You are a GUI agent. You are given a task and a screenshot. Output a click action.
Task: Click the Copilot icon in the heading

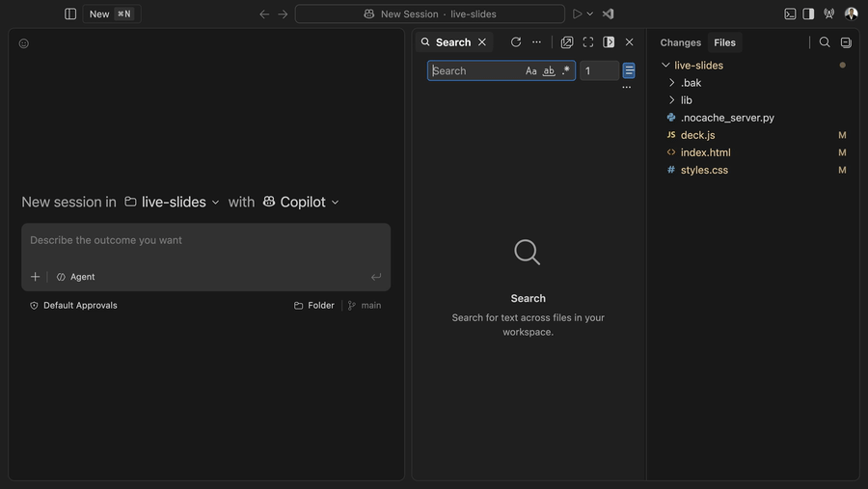click(x=269, y=202)
